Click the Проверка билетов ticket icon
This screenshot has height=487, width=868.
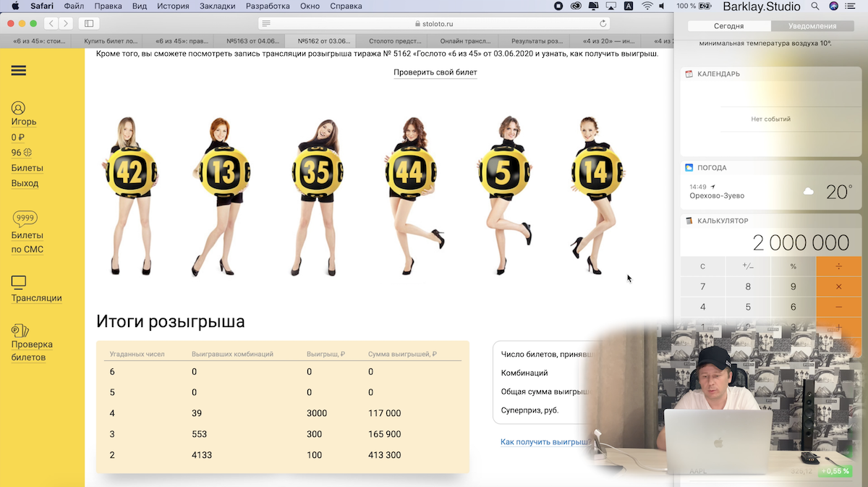20,331
